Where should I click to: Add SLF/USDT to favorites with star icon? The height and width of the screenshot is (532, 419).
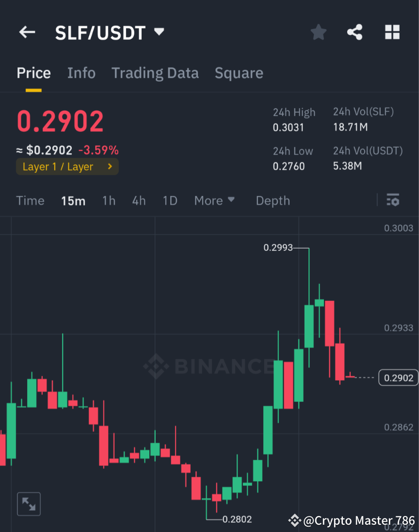(x=318, y=32)
